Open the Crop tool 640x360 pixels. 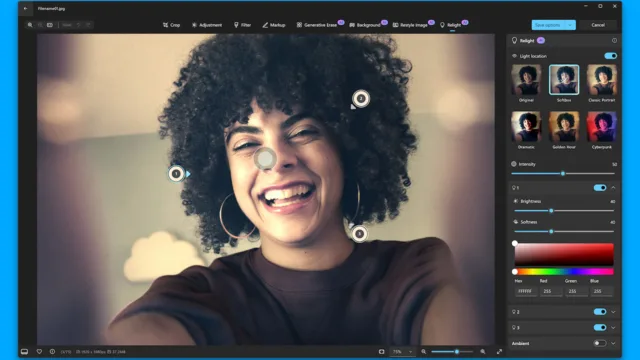171,25
